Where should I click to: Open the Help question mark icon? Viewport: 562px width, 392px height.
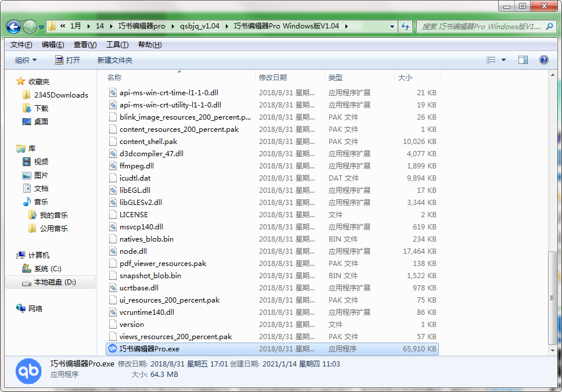tap(544, 60)
